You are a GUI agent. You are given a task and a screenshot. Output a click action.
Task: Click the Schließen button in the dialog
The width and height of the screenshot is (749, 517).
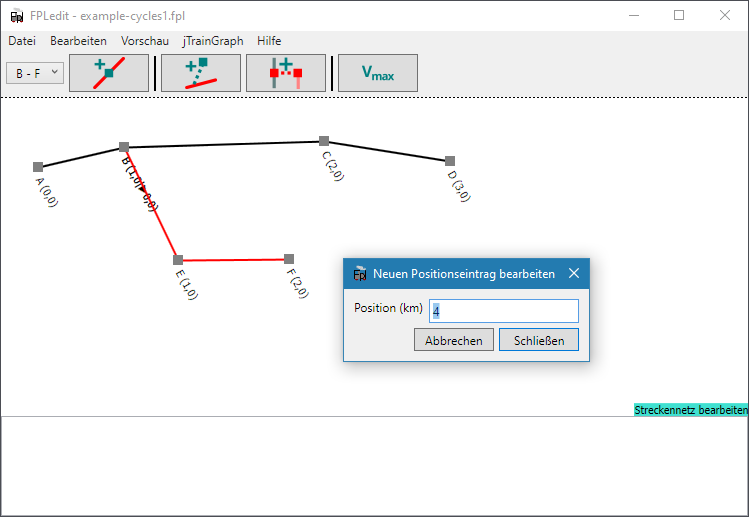point(539,340)
